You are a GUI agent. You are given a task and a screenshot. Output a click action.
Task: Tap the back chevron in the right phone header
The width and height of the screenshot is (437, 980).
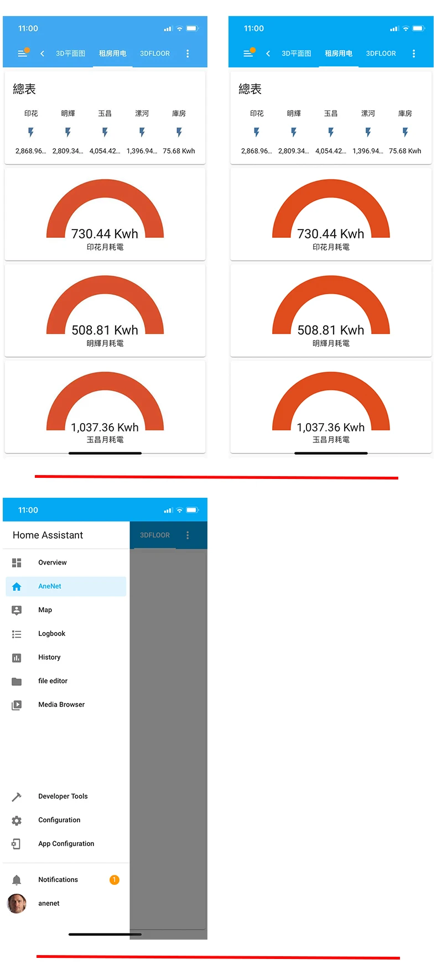pyautogui.click(x=268, y=54)
